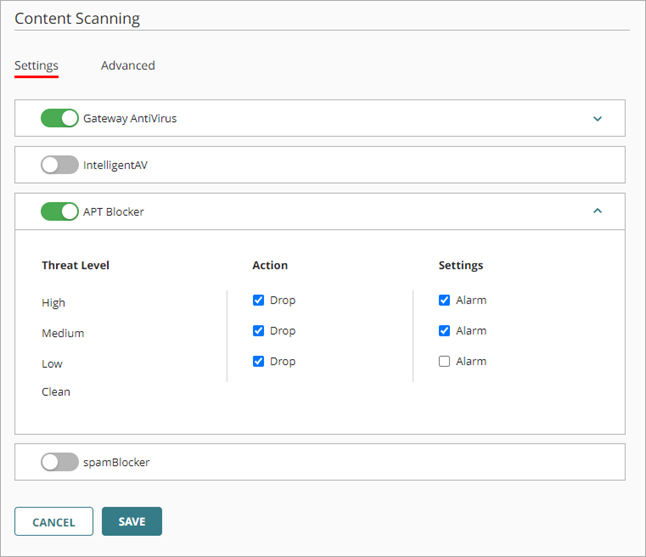Uncheck Drop for High threat level
The image size is (646, 557).
pyautogui.click(x=259, y=300)
